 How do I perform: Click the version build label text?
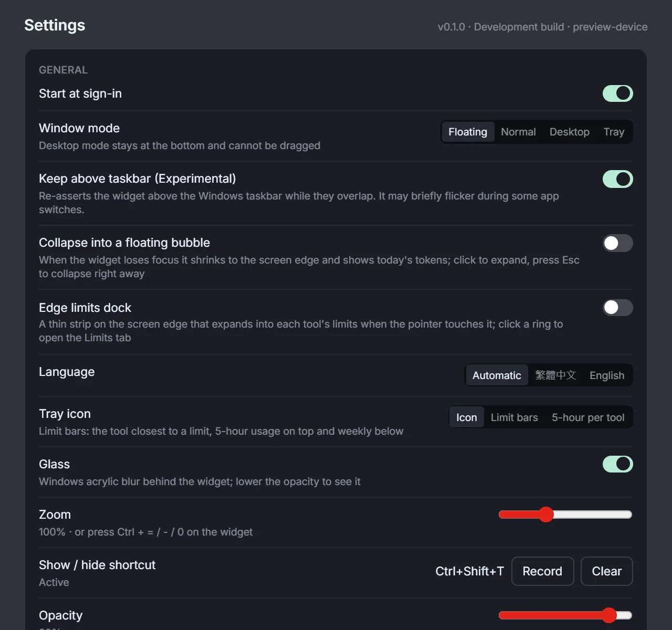[x=543, y=27]
